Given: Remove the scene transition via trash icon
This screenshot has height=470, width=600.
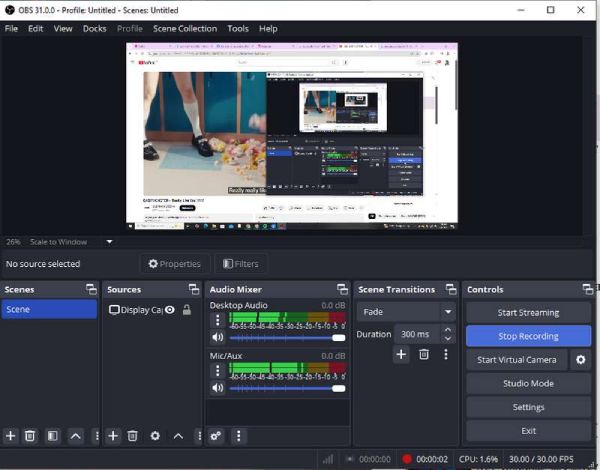Looking at the screenshot, I should (424, 354).
